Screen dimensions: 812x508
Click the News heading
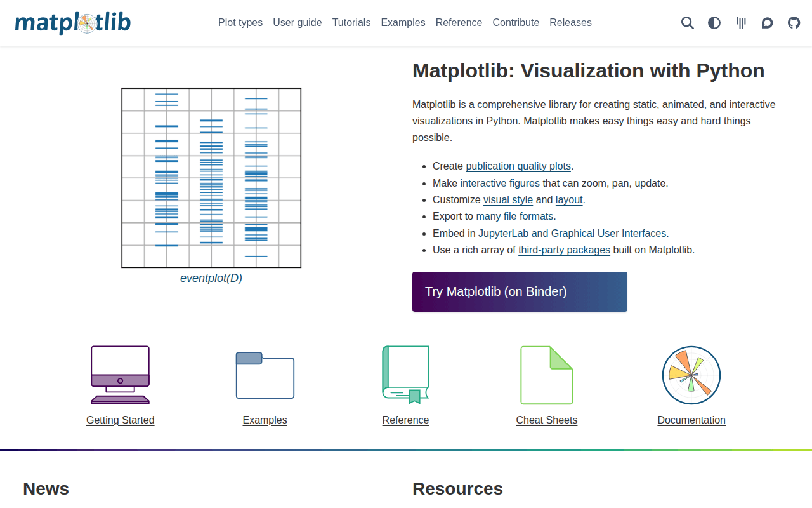(46, 488)
